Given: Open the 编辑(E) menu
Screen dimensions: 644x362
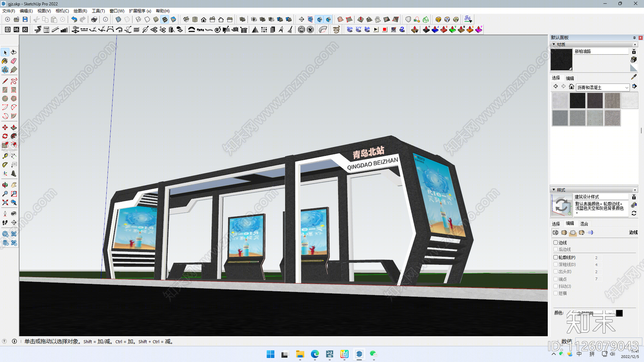Looking at the screenshot, I should 26,11.
